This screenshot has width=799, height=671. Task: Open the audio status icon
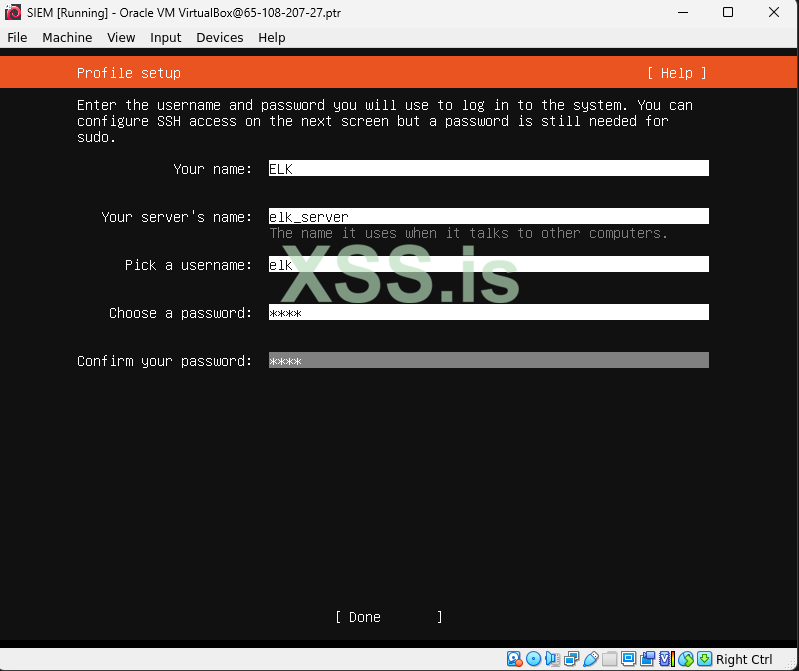tap(552, 659)
